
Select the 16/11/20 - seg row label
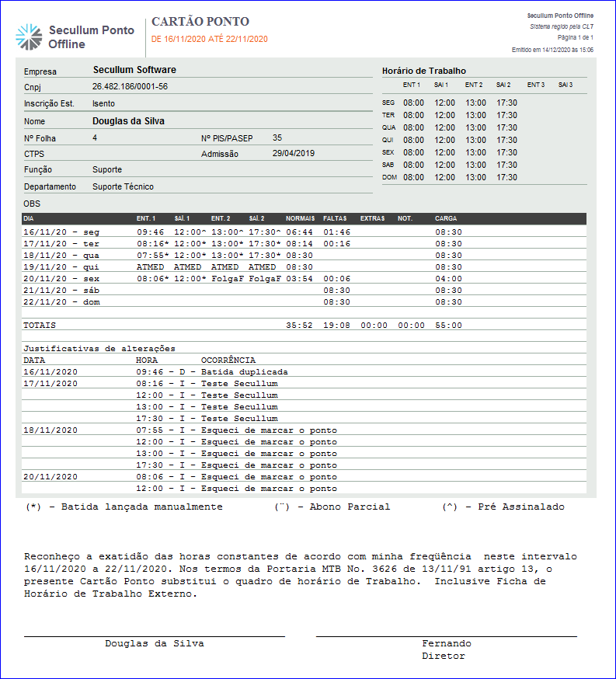61,232
